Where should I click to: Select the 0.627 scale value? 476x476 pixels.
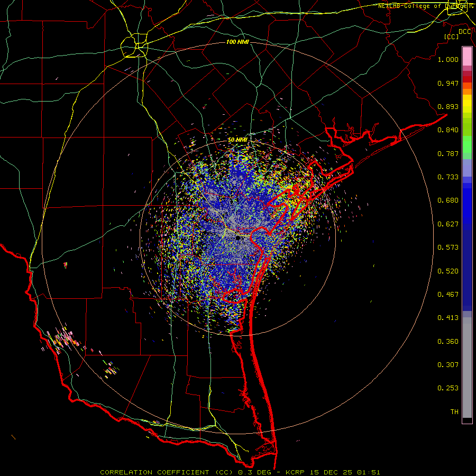(448, 224)
